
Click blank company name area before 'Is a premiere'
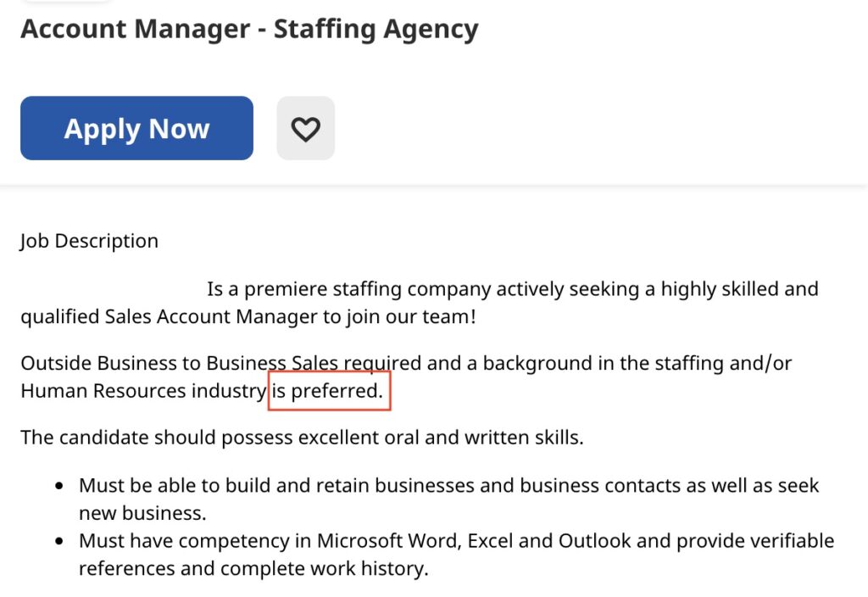113,289
